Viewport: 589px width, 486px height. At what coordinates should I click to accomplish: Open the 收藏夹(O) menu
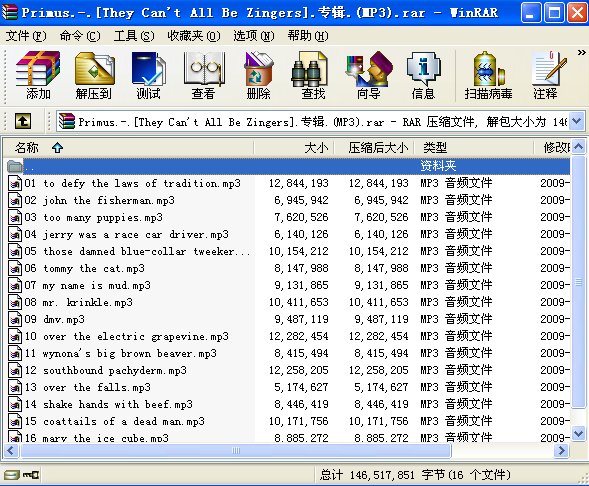194,36
